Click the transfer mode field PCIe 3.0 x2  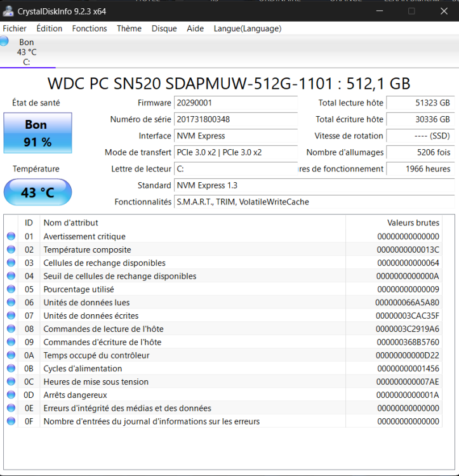[236, 152]
